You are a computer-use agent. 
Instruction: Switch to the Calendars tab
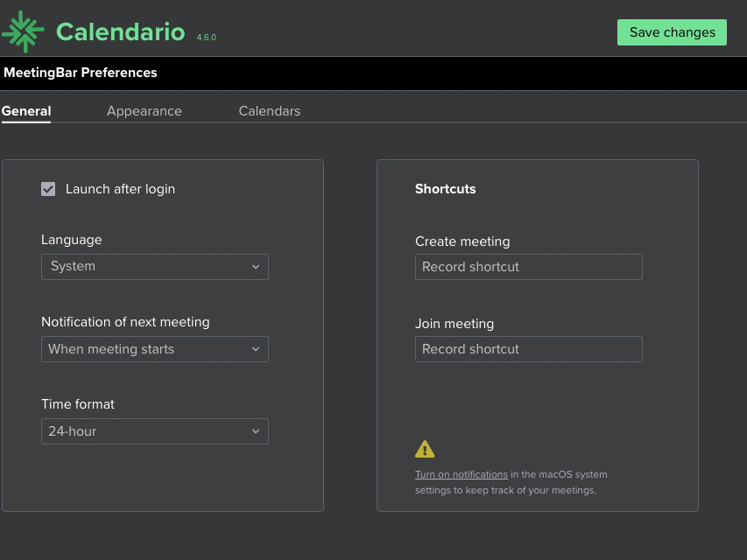270,111
